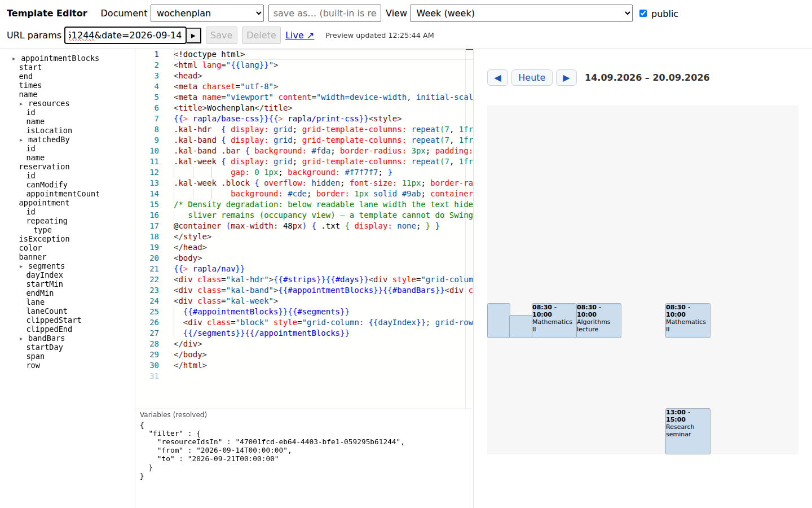Select the 'banner' variable in tree
Screen dimensions: 812x508
click(33, 257)
